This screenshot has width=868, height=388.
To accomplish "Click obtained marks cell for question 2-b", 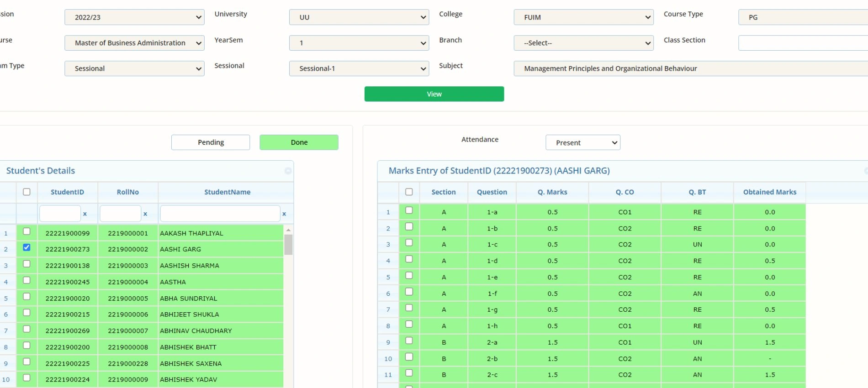I will point(770,359).
